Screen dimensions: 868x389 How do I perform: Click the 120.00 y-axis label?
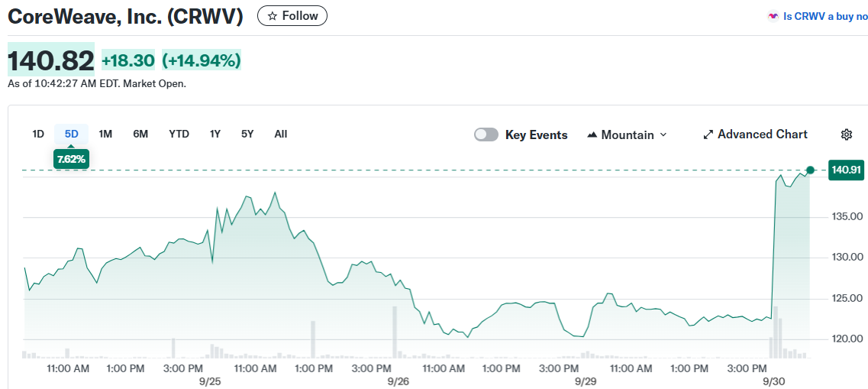[847, 339]
